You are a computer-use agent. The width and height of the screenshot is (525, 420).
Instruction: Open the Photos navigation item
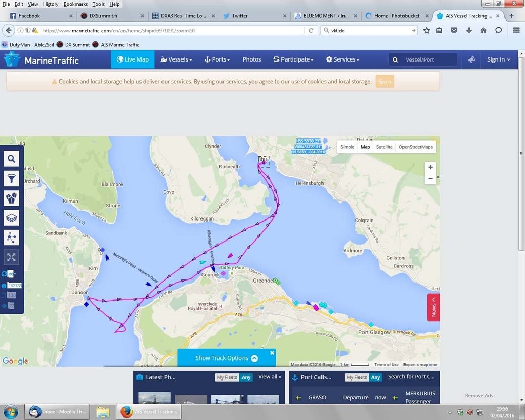[252, 59]
